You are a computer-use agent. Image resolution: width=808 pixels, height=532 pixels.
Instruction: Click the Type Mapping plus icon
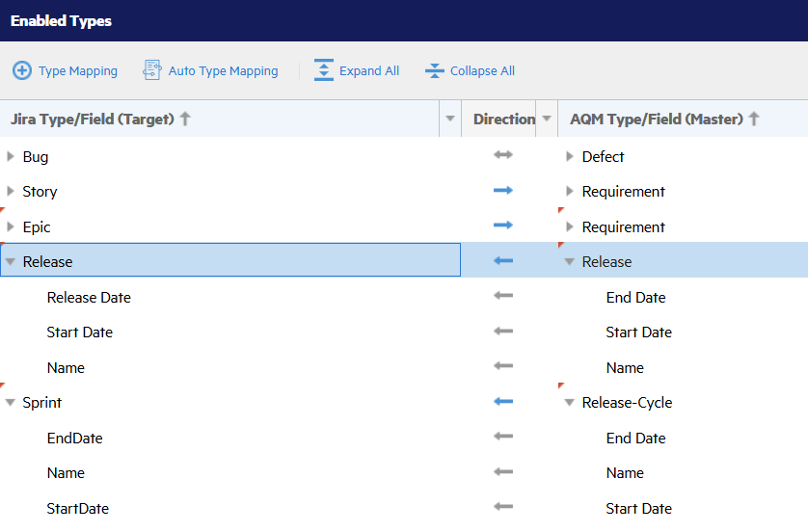pos(21,71)
